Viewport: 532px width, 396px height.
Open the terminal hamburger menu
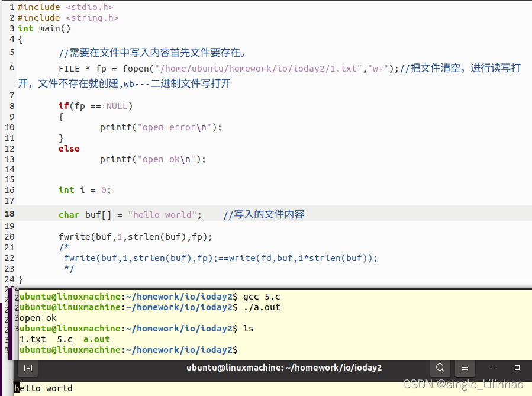click(465, 368)
